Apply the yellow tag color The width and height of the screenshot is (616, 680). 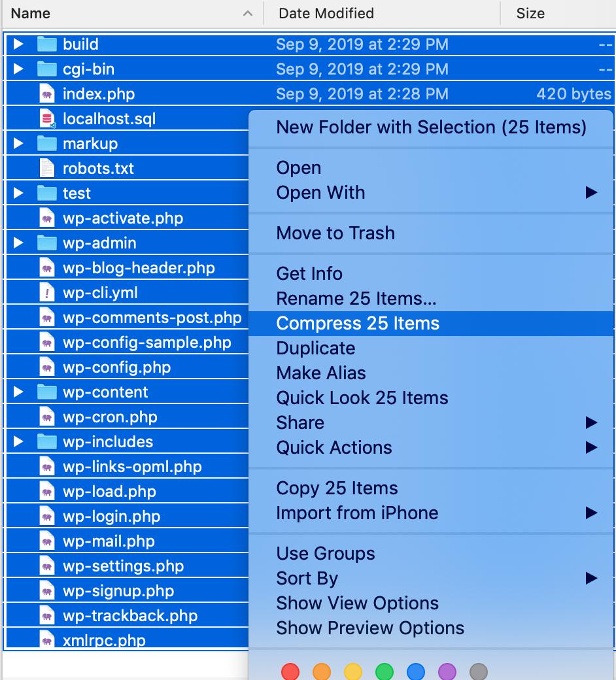tap(353, 671)
